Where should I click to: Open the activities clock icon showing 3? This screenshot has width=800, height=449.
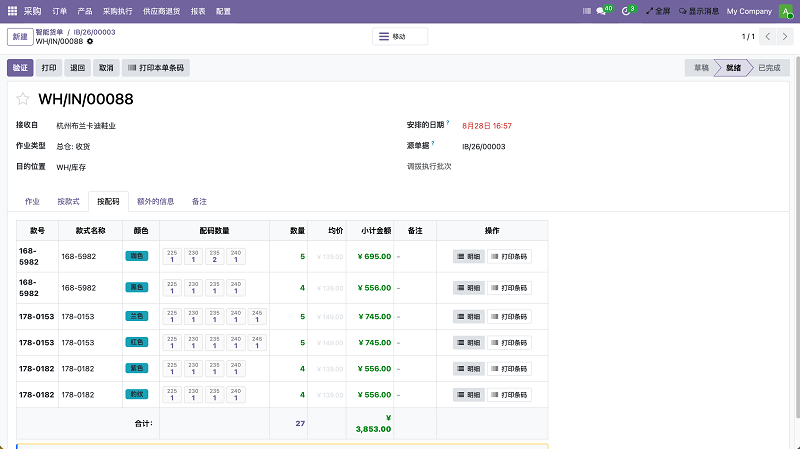pos(628,10)
